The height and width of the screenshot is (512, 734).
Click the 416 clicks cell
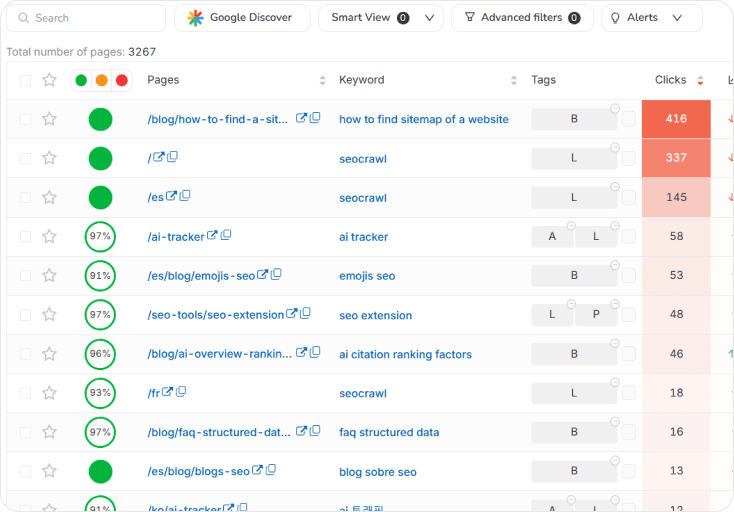pyautogui.click(x=676, y=119)
